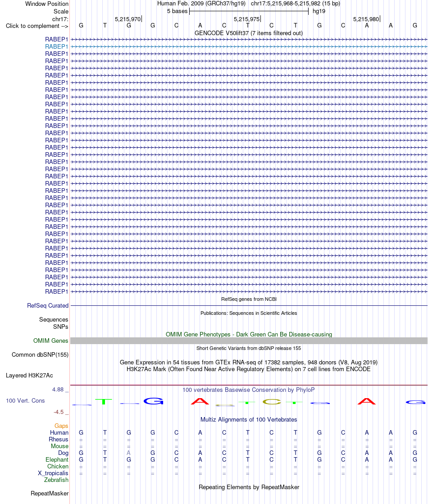Click 'Multiz Alignments of 100 Vertebrates' title
This screenshot has width=428, height=504.
pos(249,419)
